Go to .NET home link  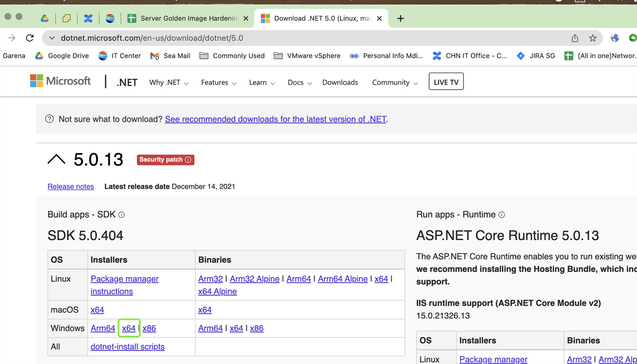point(127,82)
